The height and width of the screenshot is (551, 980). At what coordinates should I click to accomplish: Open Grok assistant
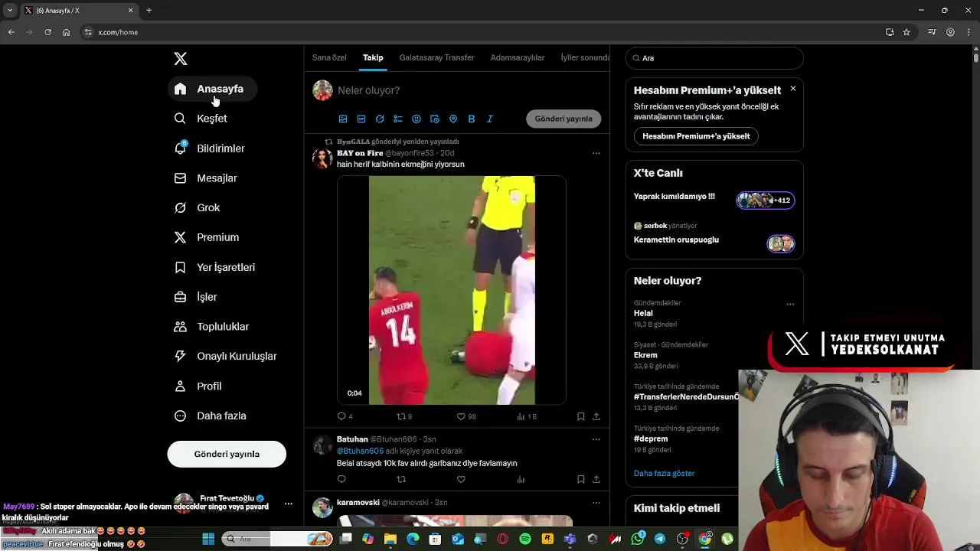coord(197,208)
